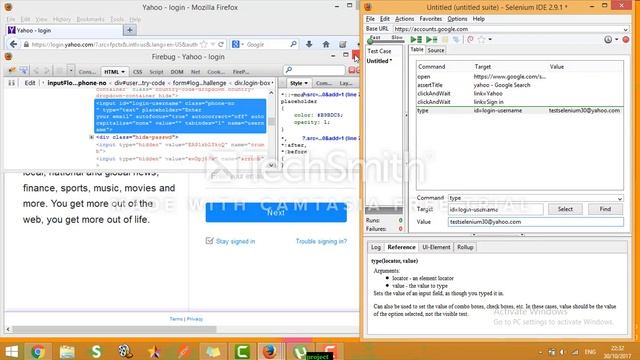Play current test case in Selenium IDE
The image size is (640, 360).
click(x=431, y=39)
